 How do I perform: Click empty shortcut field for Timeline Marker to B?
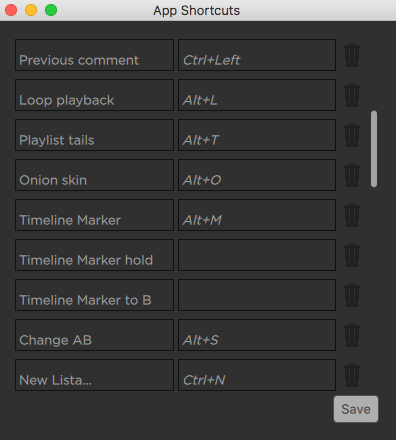click(x=257, y=295)
